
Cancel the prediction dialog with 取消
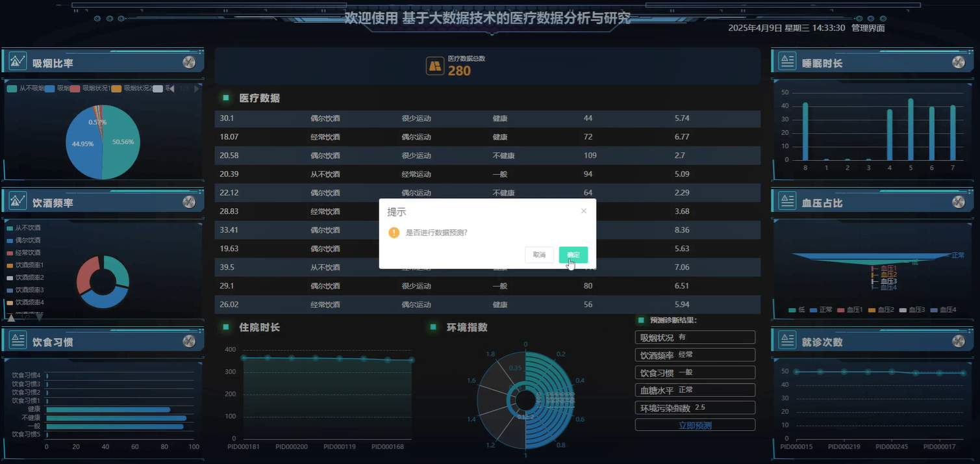pyautogui.click(x=539, y=255)
